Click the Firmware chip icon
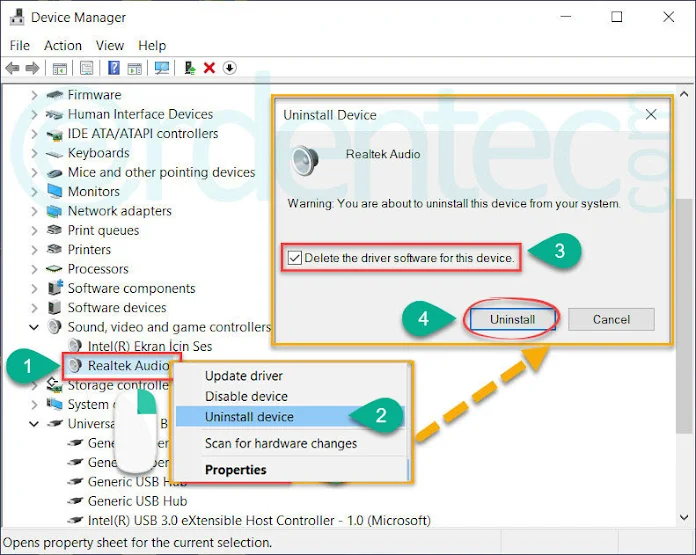Image resolution: width=696 pixels, height=555 pixels. pyautogui.click(x=55, y=95)
